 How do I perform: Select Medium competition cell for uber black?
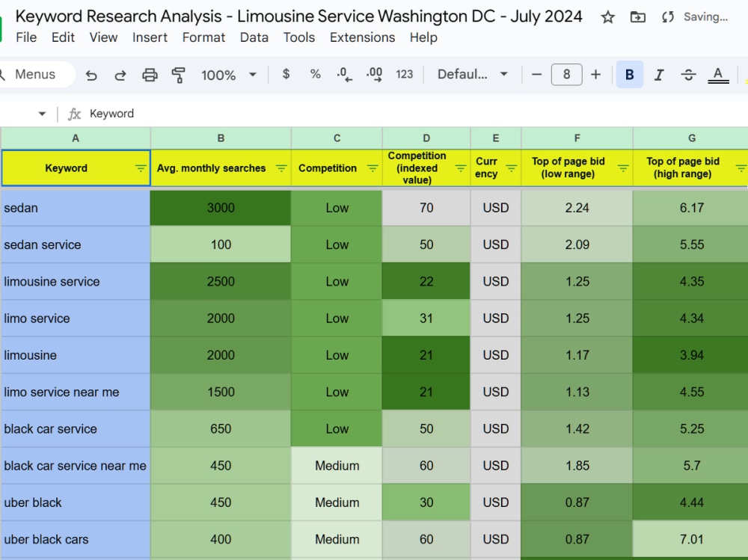coord(337,502)
